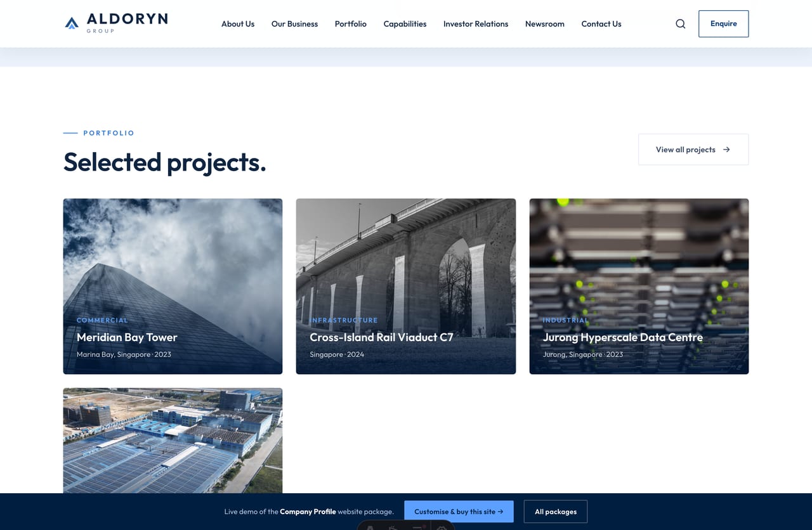
Task: Click View all projects button
Action: [693, 150]
